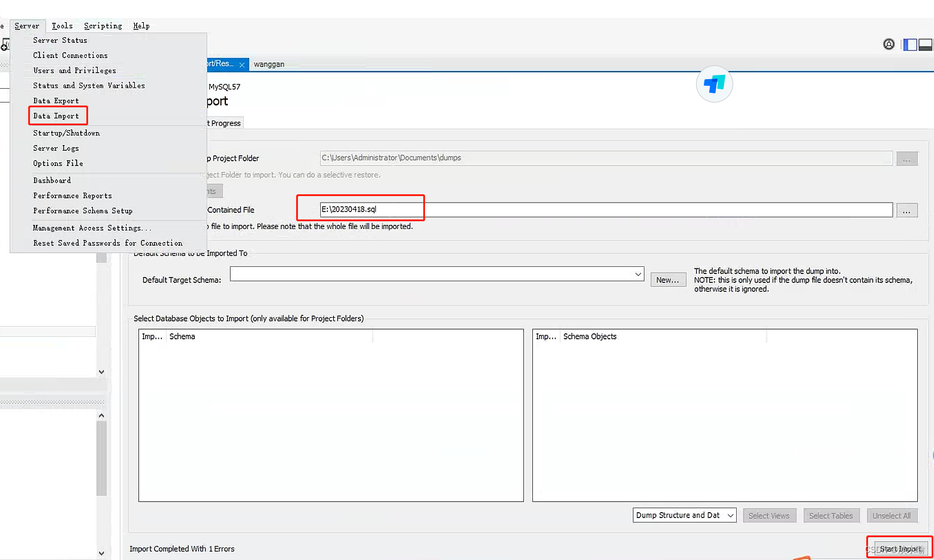Click the Schema Objects column header

(x=663, y=336)
